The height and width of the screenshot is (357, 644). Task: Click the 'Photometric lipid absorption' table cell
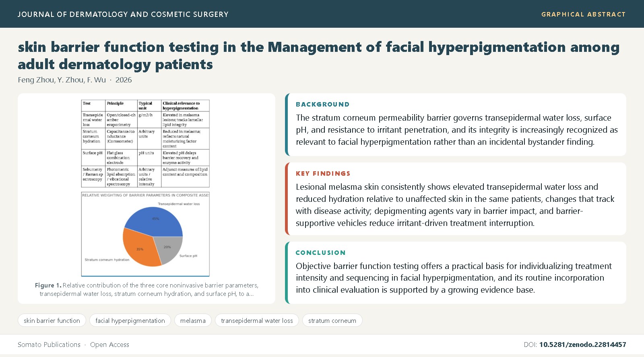[121, 176]
